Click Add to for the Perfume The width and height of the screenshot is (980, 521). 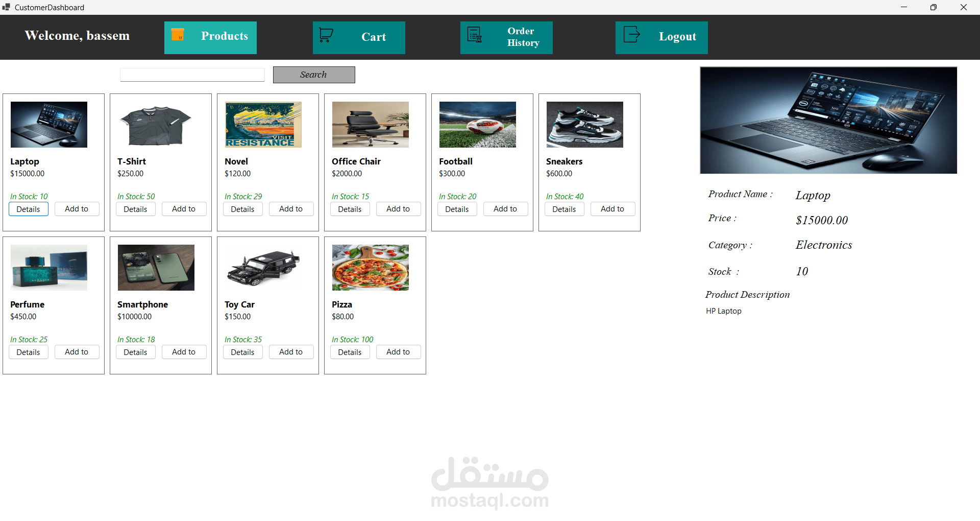coord(77,351)
